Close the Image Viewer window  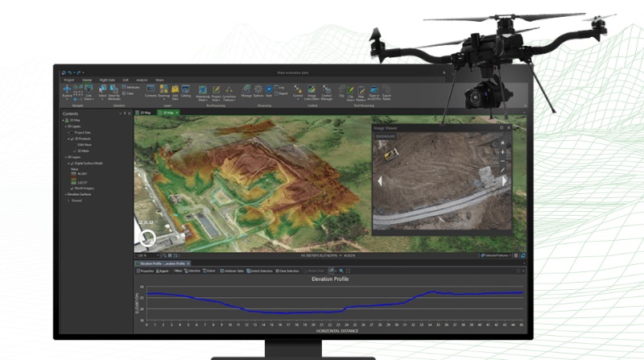click(x=509, y=128)
